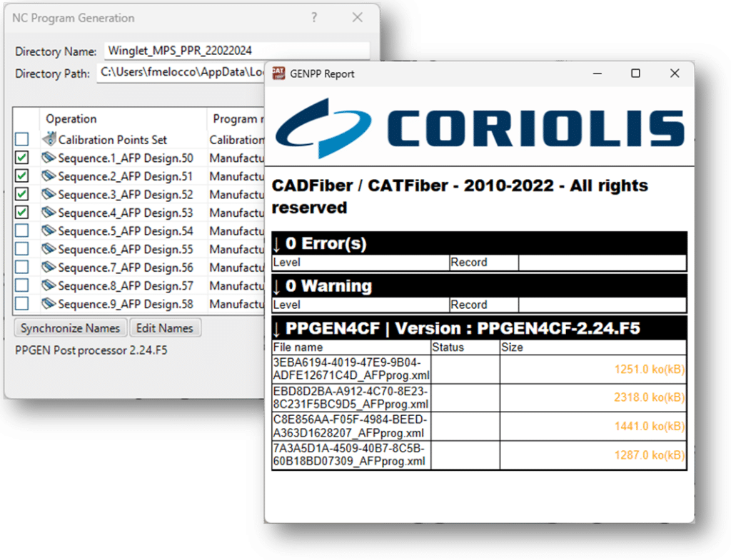Click file name EBD8D2BA-A912-4C70-8E23-8C231F5BC9D5_AFPprog.xml
The width and height of the screenshot is (731, 560).
[x=351, y=397]
